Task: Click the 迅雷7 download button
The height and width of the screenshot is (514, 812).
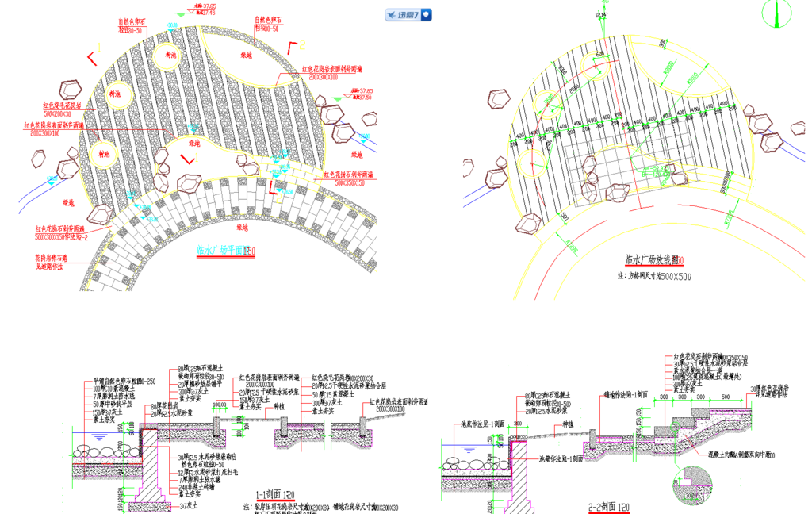Action: point(402,15)
